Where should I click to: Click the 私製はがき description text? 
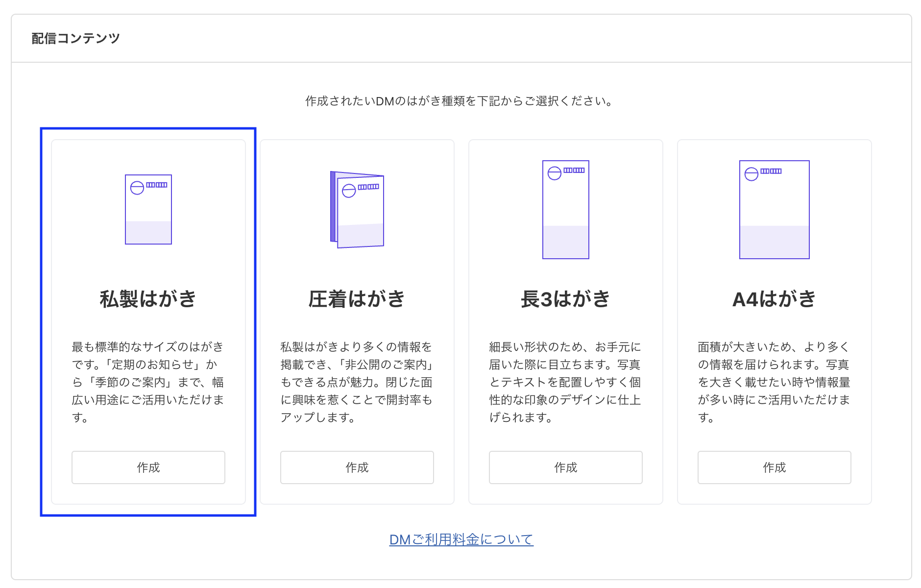coord(148,382)
